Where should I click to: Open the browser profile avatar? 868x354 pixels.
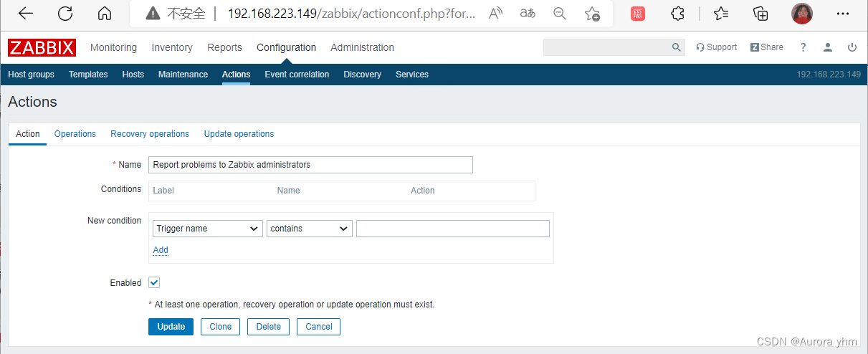(x=802, y=14)
